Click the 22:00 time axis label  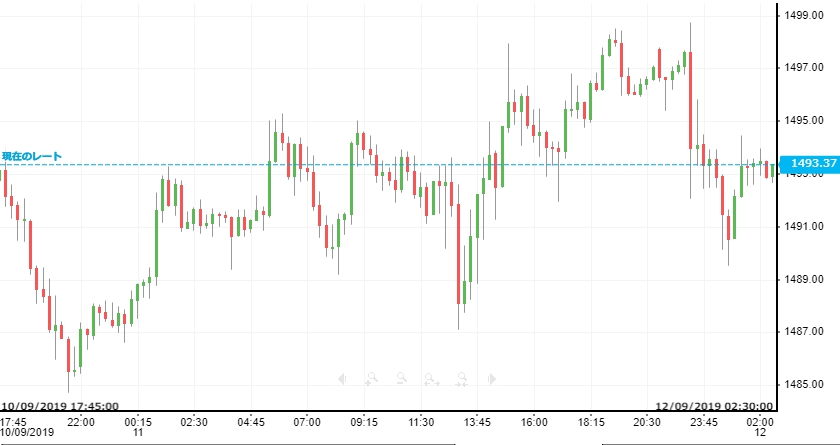pyautogui.click(x=81, y=421)
